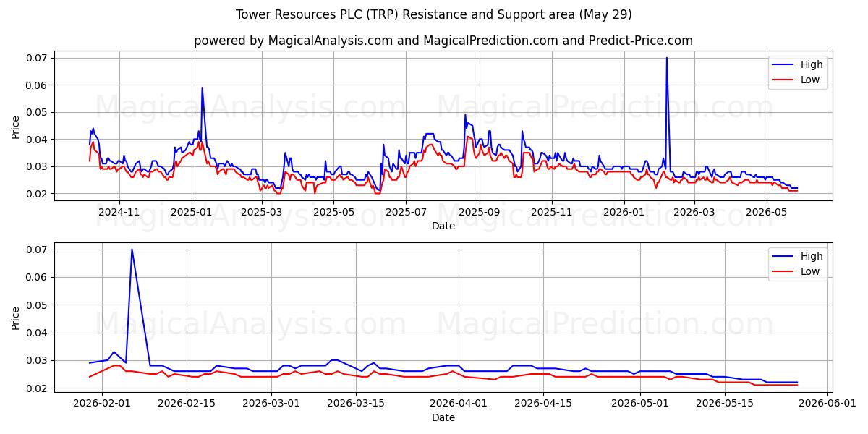Click the 'Date' axis label under bottom chart

443,417
